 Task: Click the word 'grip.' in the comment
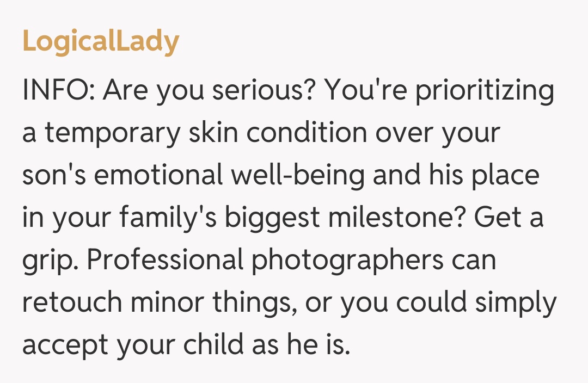point(50,260)
